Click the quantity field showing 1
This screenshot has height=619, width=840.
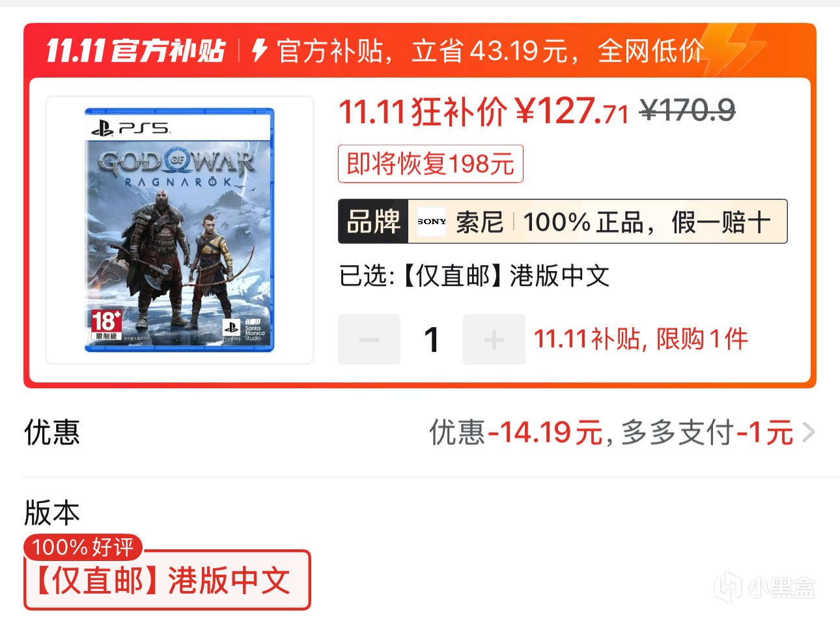432,339
